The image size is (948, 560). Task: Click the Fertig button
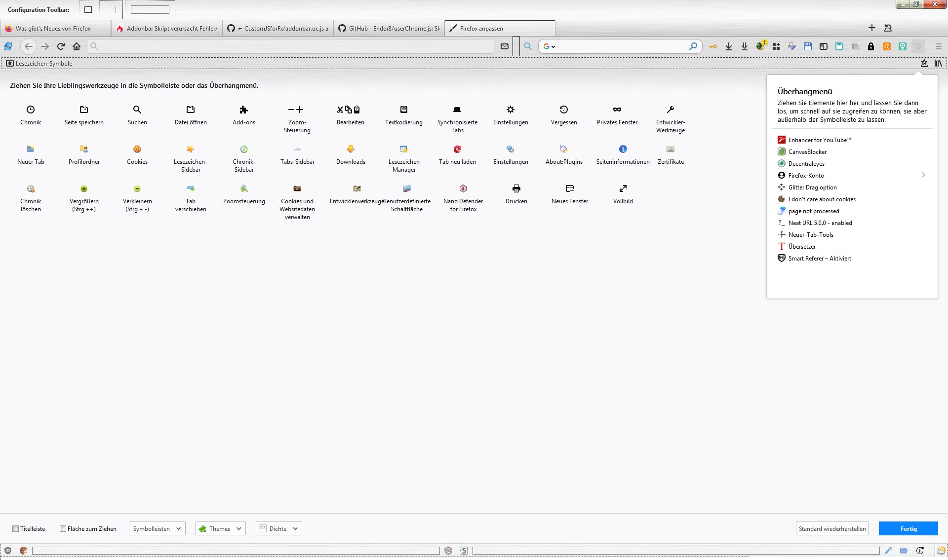pos(908,528)
